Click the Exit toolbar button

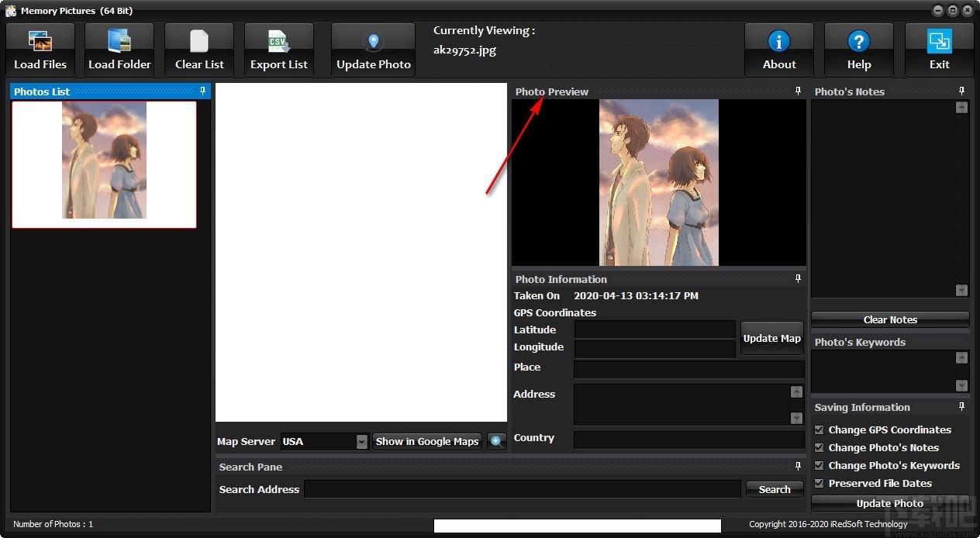click(x=940, y=50)
